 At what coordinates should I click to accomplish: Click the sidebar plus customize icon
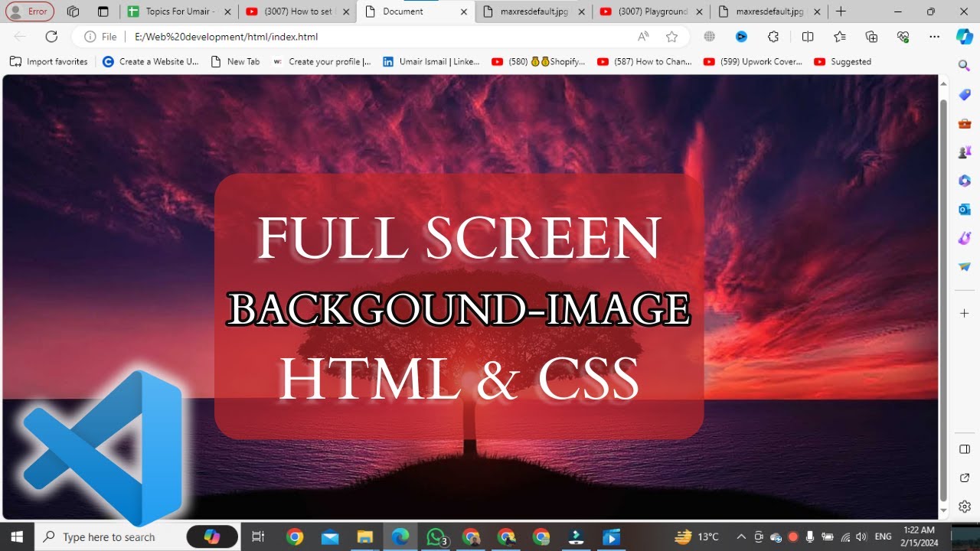(x=965, y=314)
